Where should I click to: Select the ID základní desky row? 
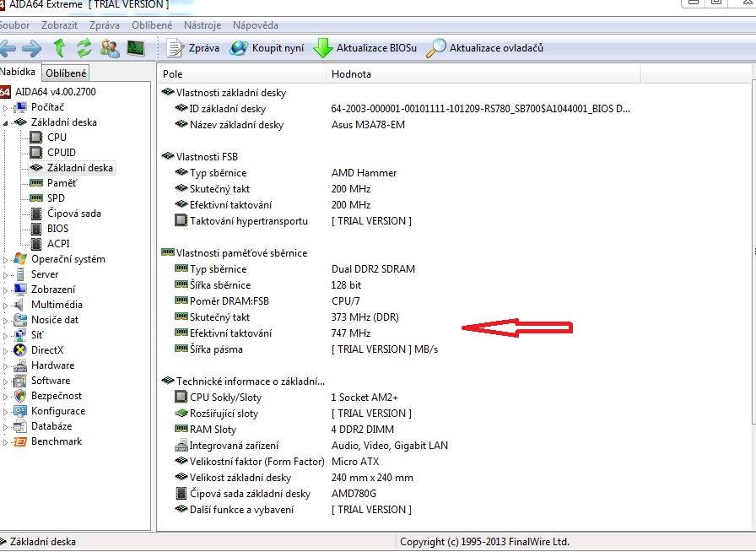pos(402,109)
